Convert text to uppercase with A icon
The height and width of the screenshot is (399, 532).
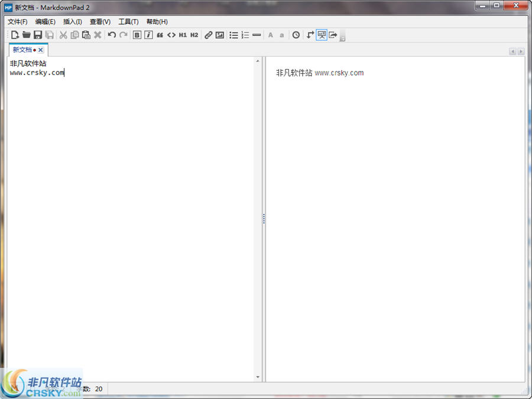coord(270,35)
